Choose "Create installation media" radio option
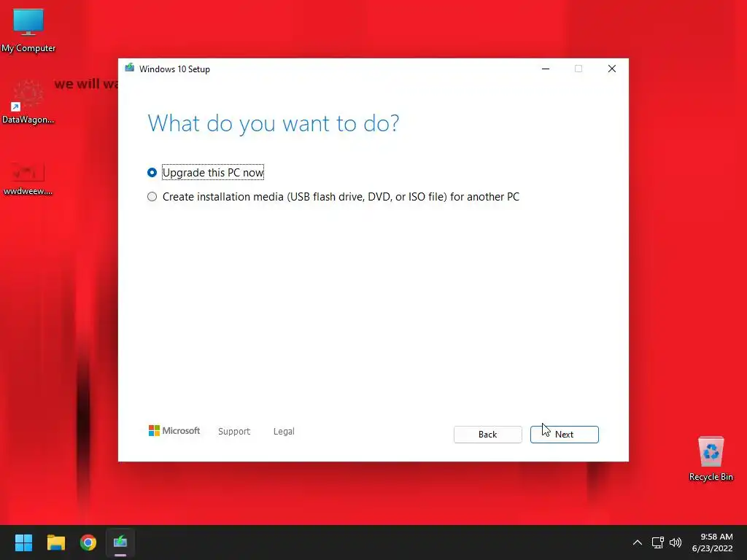Screen dimensions: 747x560 [x=152, y=197]
